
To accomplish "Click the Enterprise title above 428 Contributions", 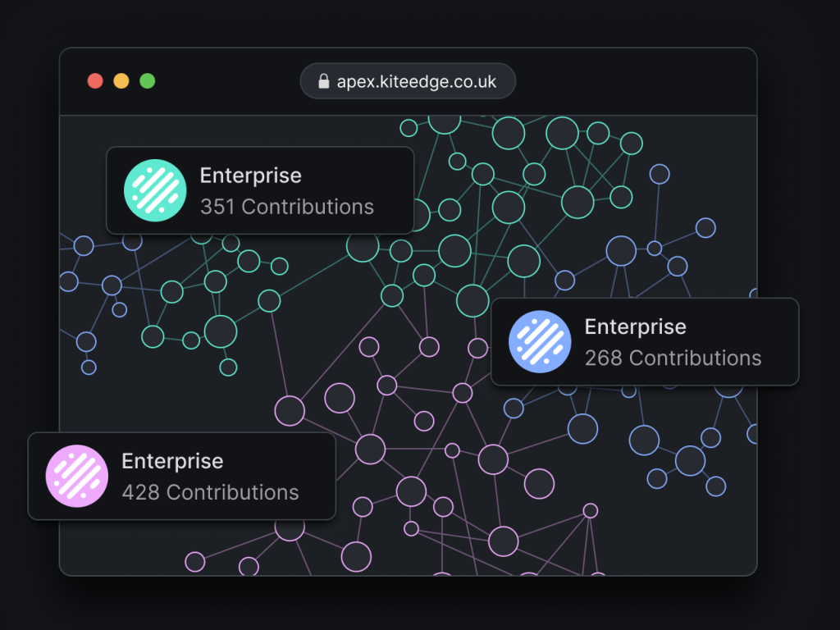I will point(172,461).
